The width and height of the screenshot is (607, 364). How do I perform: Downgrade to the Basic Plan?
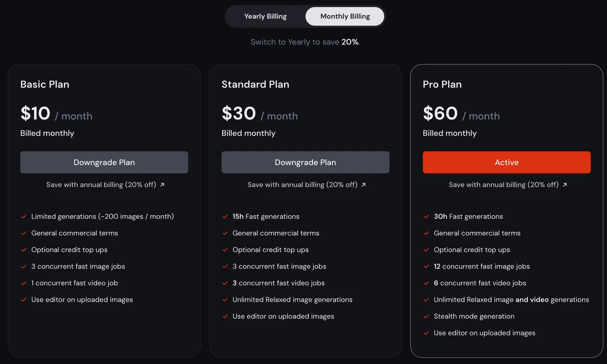104,162
